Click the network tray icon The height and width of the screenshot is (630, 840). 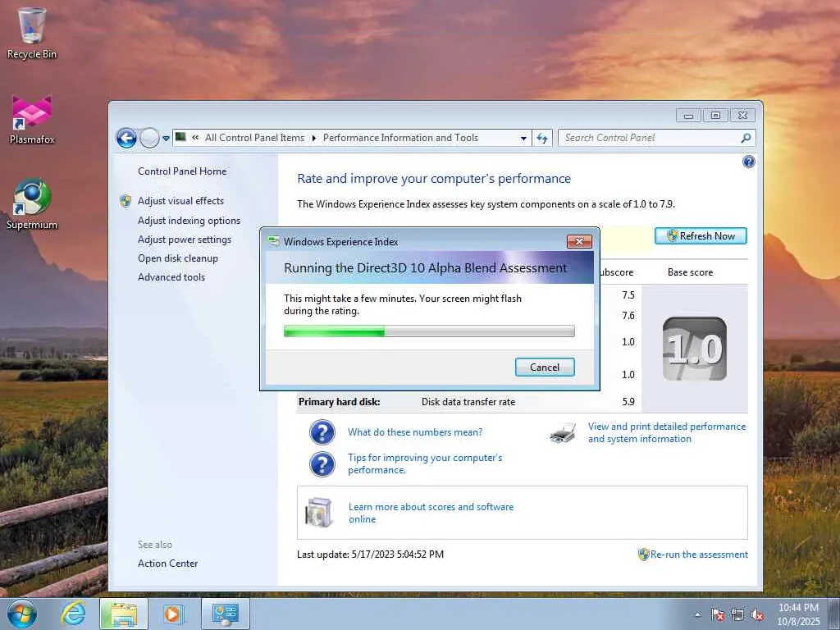pyautogui.click(x=737, y=615)
